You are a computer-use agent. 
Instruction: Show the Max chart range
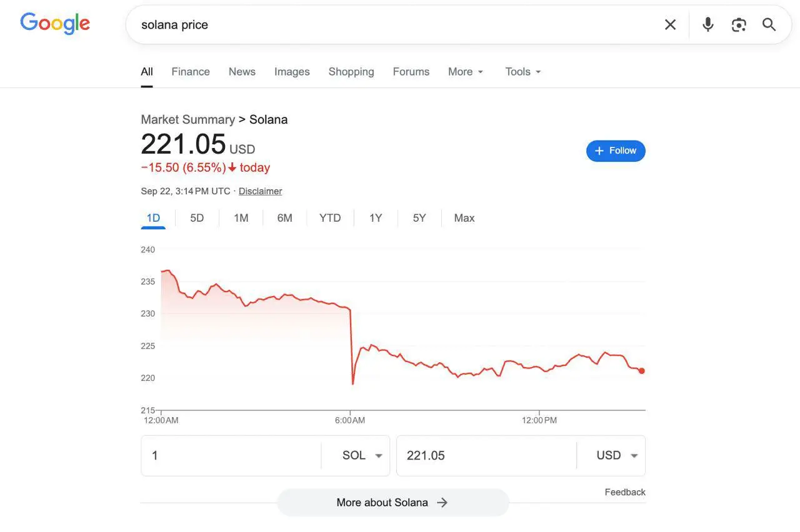[x=464, y=218]
